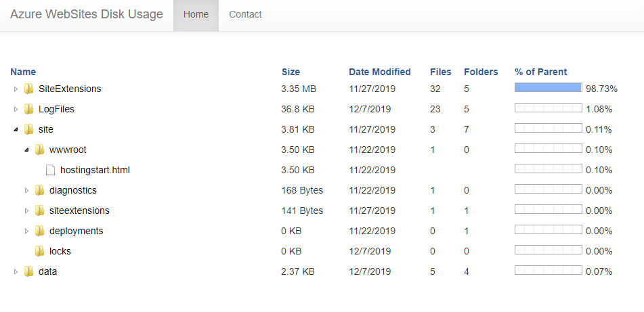The image size is (644, 312).
Task: Collapse the wwwroot folder node
Action: point(27,150)
